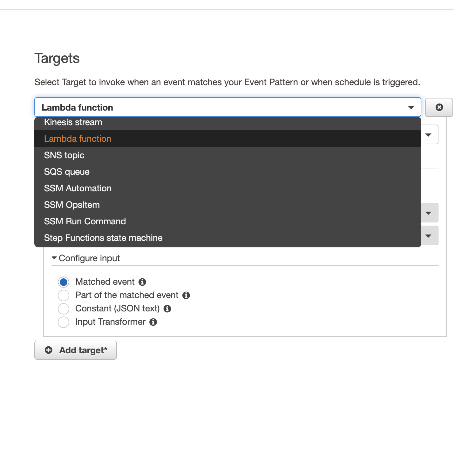
Task: Select SSM Automation target option
Action: (x=78, y=188)
